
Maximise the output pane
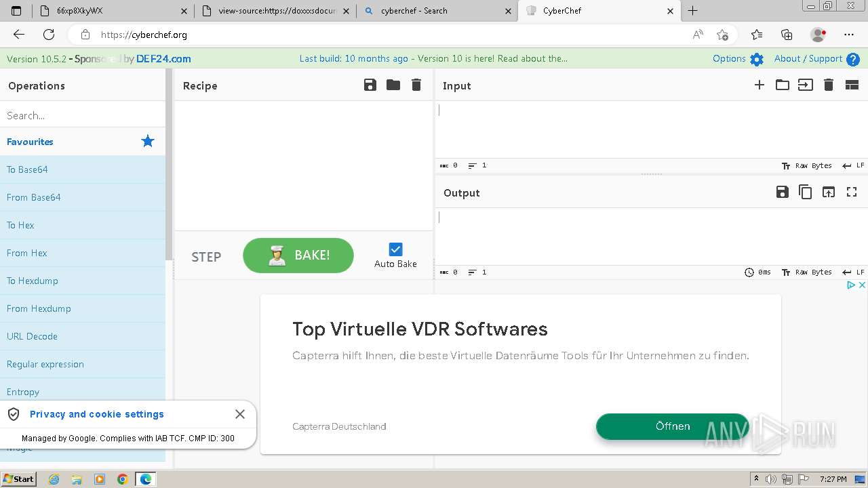[x=852, y=192]
